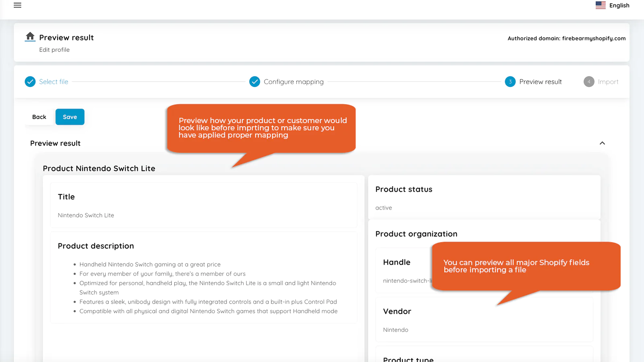644x362 pixels.
Task: Open the English language selector
Action: tap(619, 5)
